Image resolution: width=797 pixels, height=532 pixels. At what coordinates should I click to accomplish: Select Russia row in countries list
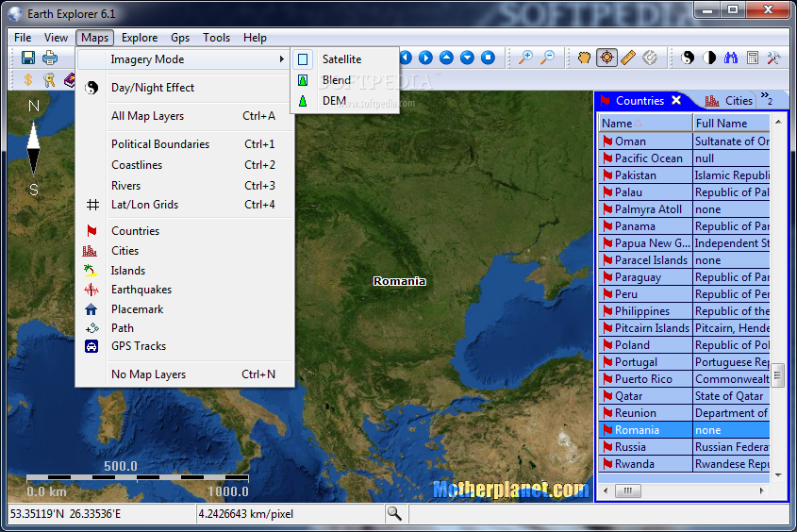point(684,447)
